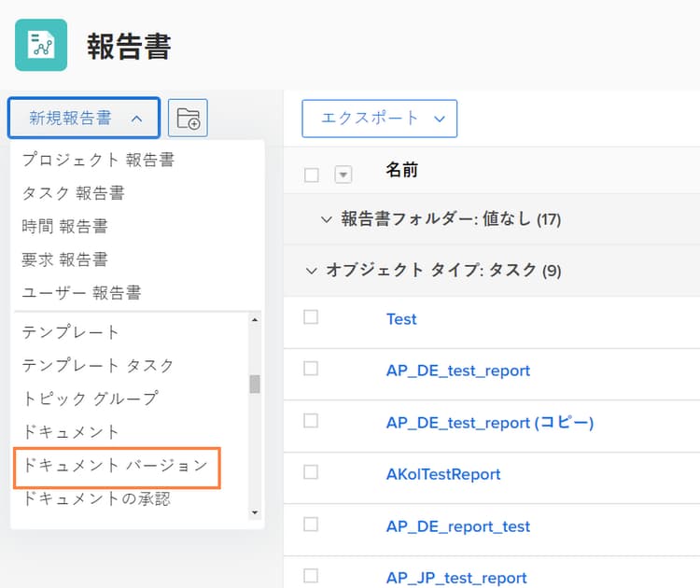700x588 pixels.
Task: Check the box for AP_DE_test_report (コピー)
Action: 311,421
